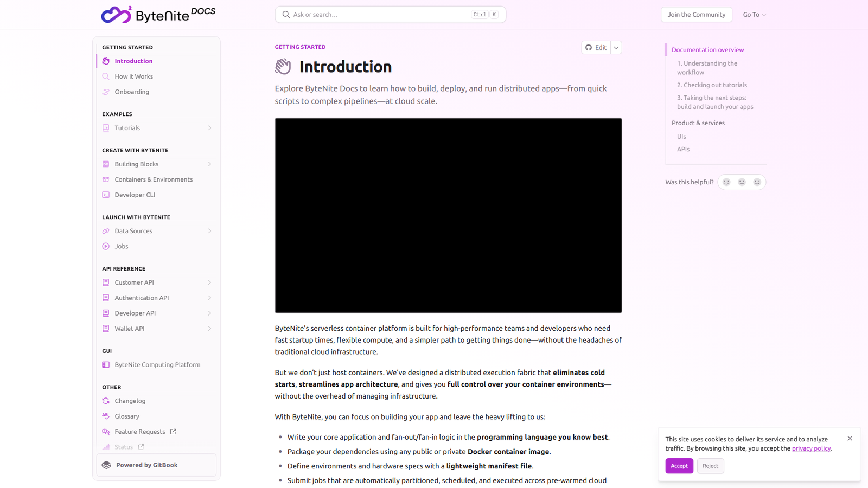Accept the cookie notice
Viewport: 868px width, 488px height.
pyautogui.click(x=679, y=466)
